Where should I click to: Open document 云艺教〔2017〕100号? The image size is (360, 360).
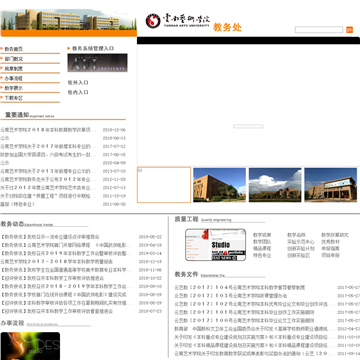(x=244, y=321)
